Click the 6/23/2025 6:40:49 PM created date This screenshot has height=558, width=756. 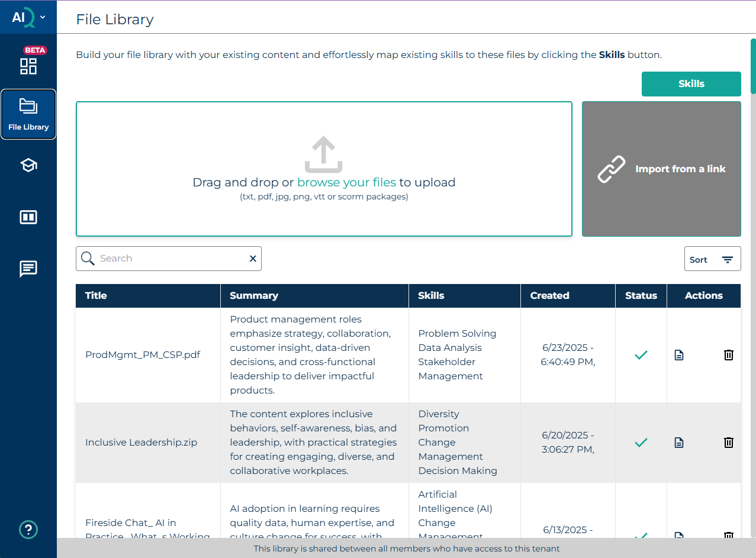tap(568, 355)
